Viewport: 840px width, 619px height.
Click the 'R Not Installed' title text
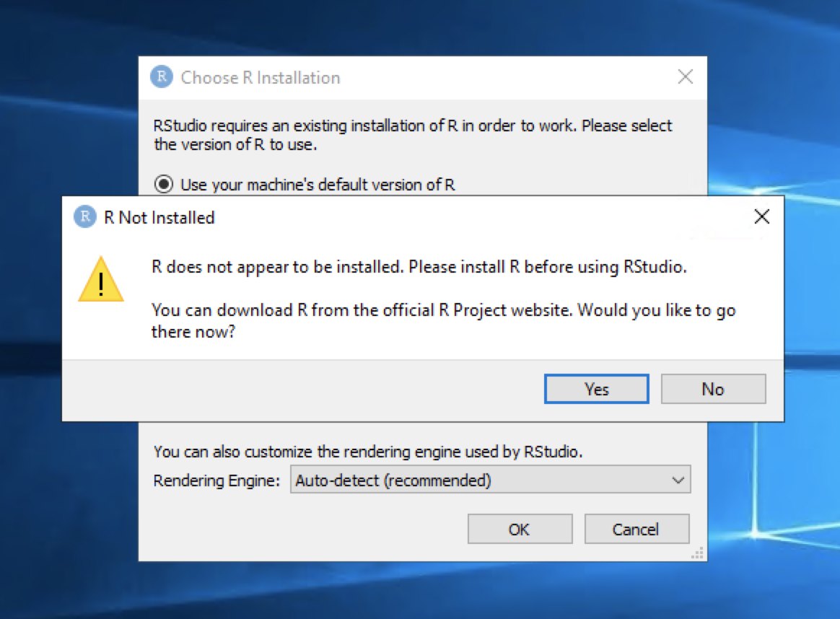pos(159,217)
